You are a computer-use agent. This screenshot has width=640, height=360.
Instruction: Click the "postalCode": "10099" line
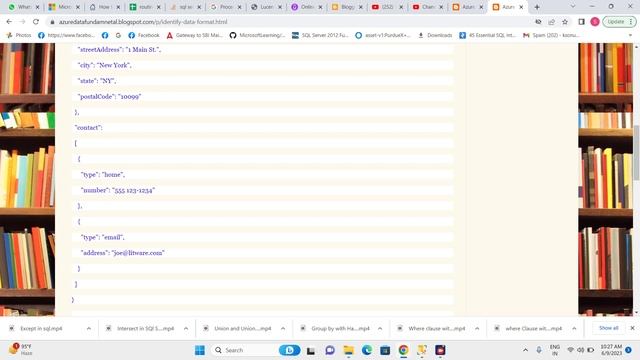point(109,96)
